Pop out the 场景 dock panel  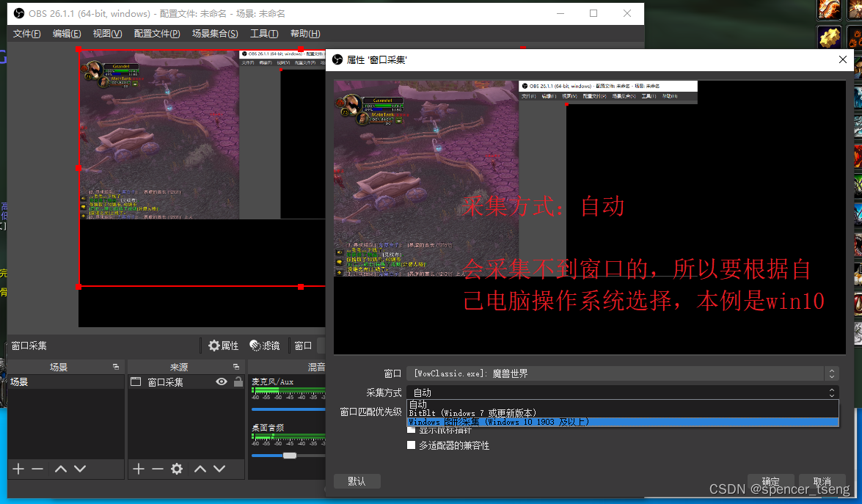click(x=115, y=367)
